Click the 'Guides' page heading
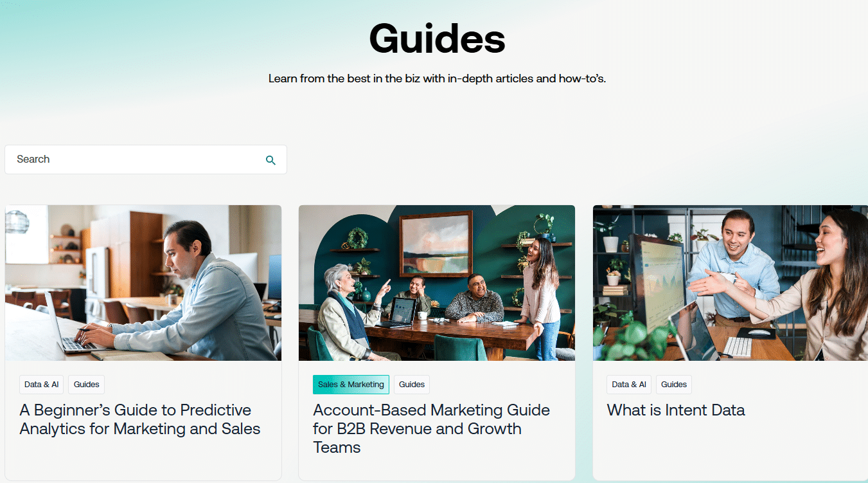This screenshot has height=483, width=868. [436, 39]
